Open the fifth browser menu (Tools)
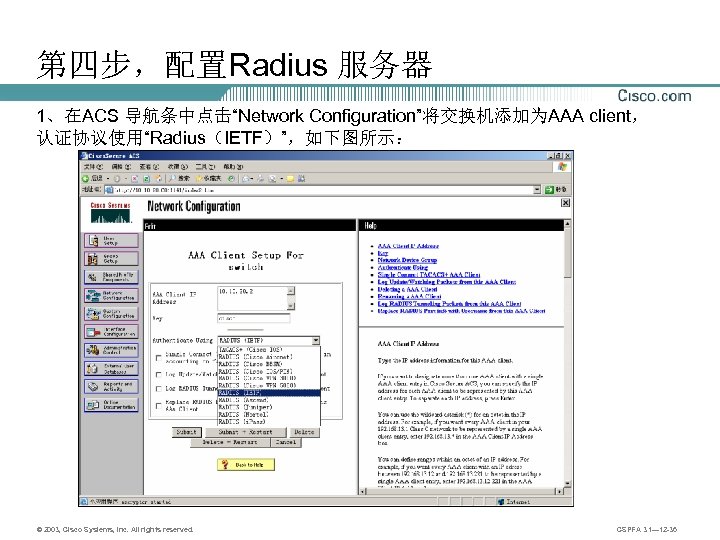This screenshot has width=720, height=540. (205, 167)
